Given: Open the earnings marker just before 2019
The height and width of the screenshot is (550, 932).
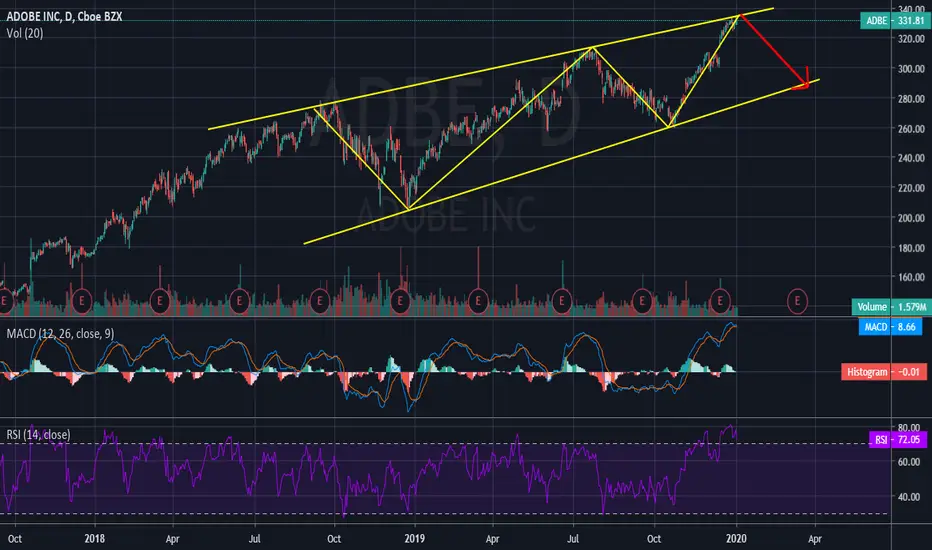Looking at the screenshot, I should [400, 301].
